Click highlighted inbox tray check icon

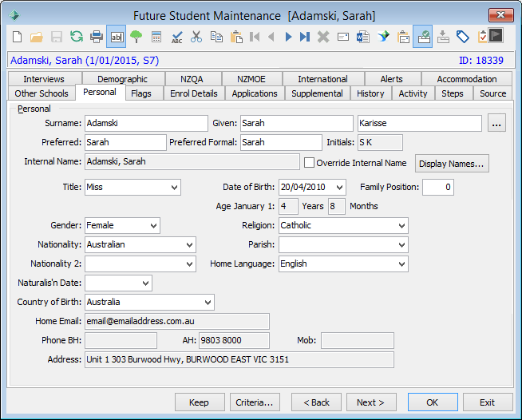(423, 37)
